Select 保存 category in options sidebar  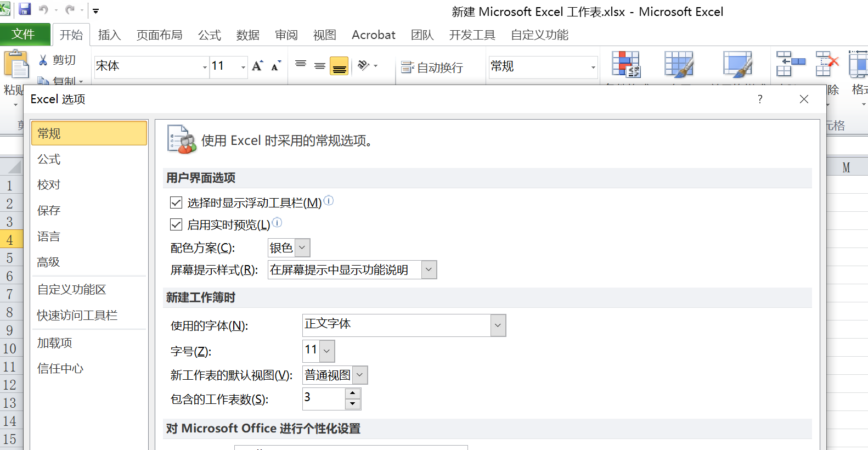(89, 211)
